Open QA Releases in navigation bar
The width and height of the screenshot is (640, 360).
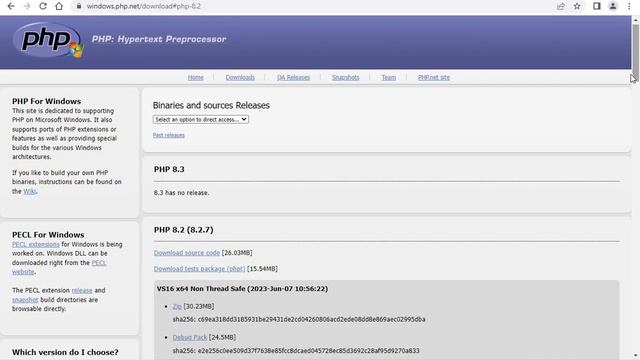(293, 77)
